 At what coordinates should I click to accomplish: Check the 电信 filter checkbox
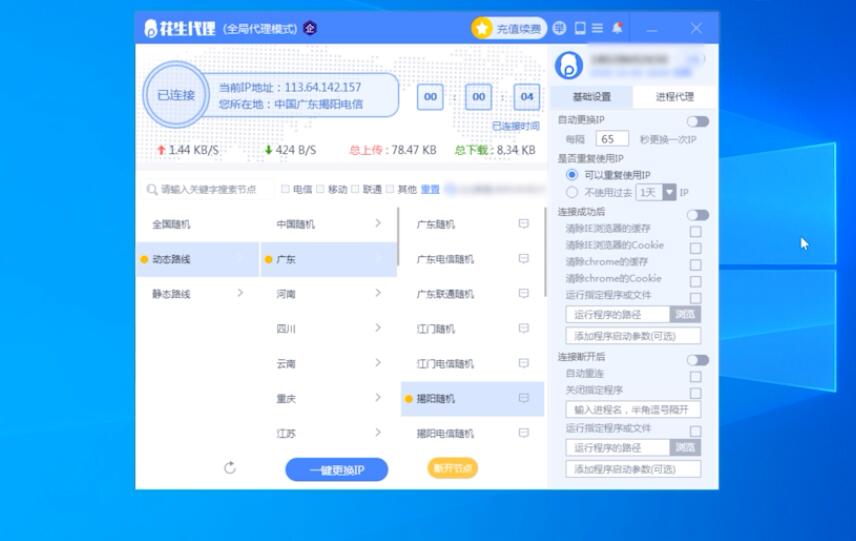286,189
